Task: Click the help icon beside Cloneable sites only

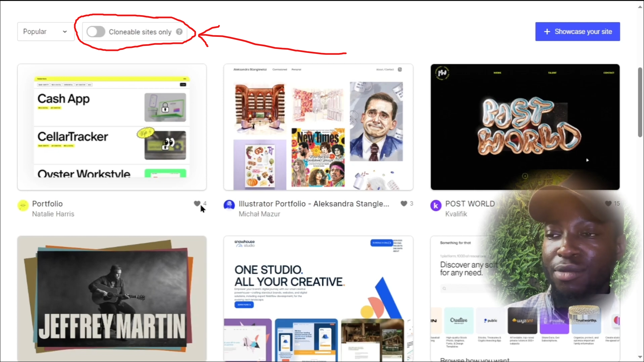Action: tap(179, 32)
